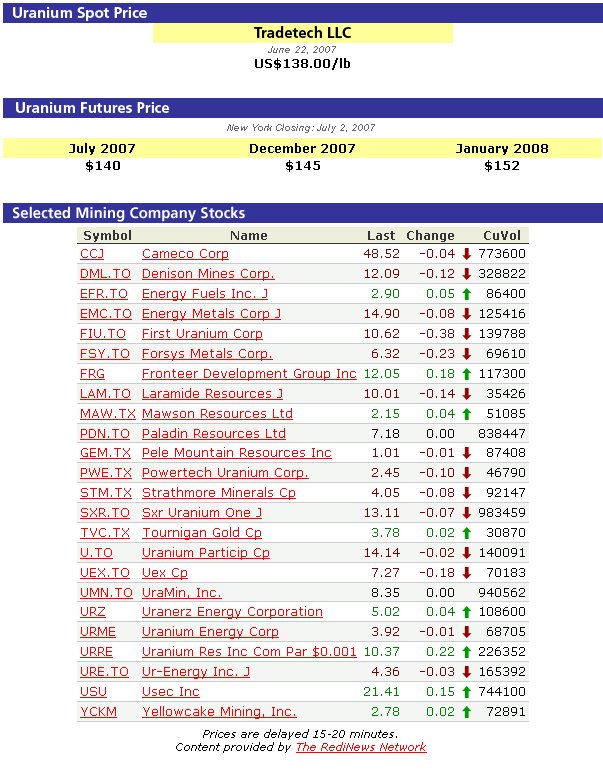
Task: Select the January 2008 futures price $152
Action: [502, 166]
